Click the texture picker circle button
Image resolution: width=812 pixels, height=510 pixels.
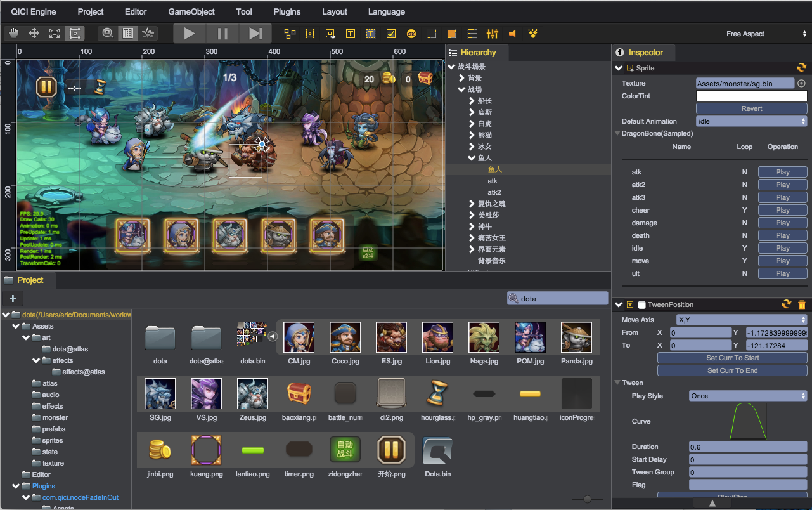tap(802, 83)
